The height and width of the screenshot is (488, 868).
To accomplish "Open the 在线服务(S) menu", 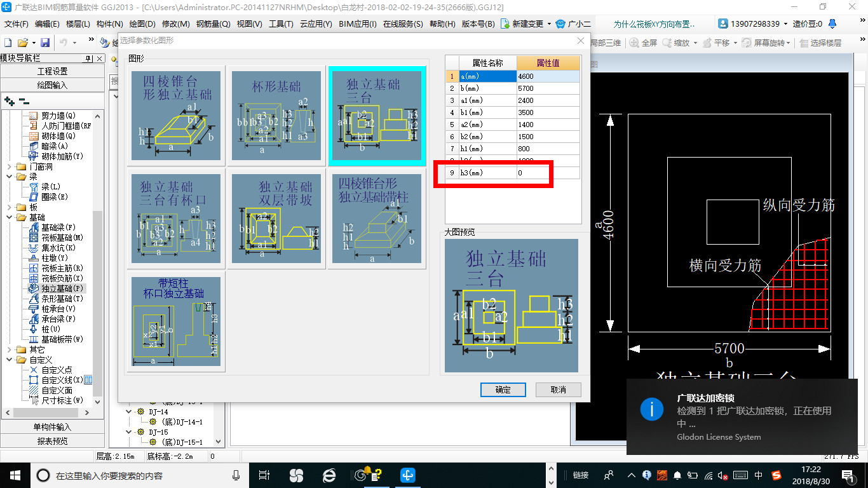I will coord(403,24).
